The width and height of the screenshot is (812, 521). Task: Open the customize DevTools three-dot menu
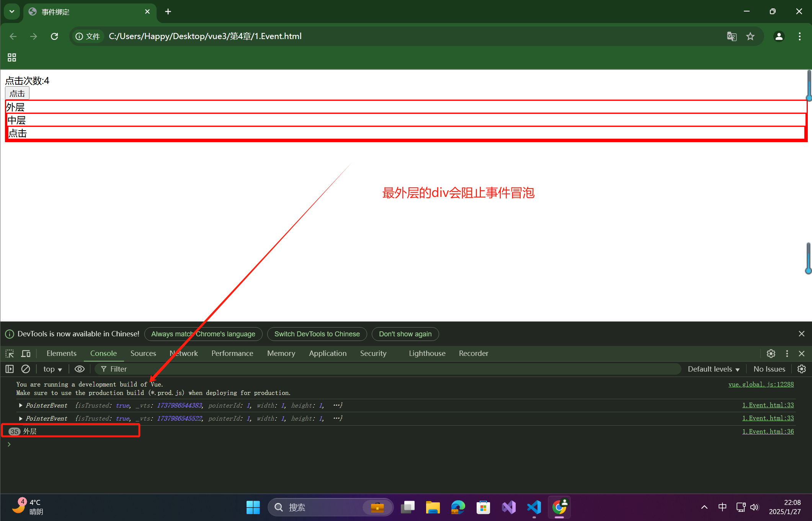787,353
